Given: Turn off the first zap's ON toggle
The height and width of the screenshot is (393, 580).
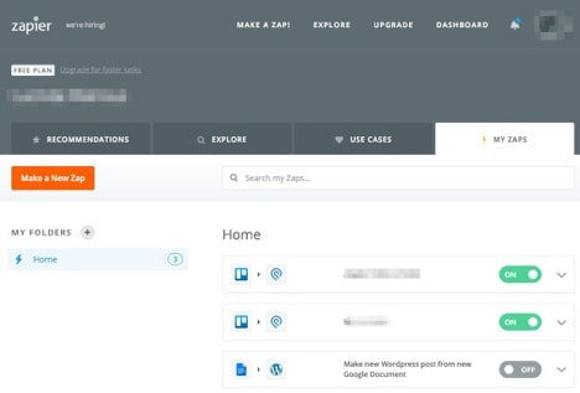Looking at the screenshot, I should 520,275.
